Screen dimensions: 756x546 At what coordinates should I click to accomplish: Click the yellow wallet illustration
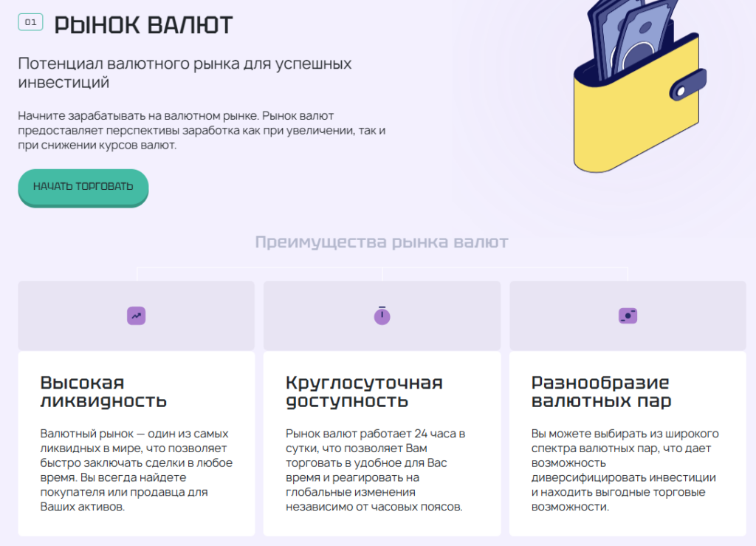click(635, 118)
